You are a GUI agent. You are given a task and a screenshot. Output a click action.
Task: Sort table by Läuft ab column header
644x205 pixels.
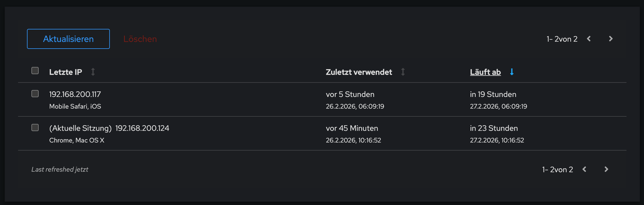point(485,72)
